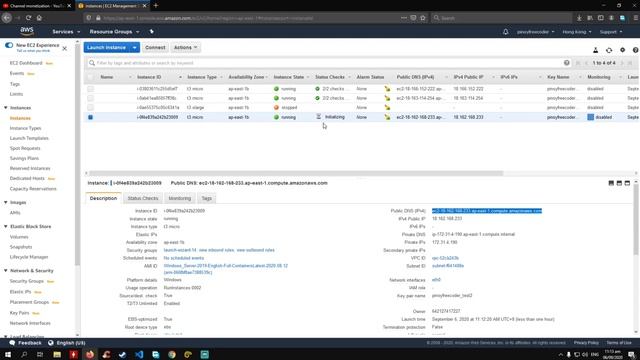Go to next page of instances
The height and width of the screenshot is (360, 640).
click(x=622, y=63)
